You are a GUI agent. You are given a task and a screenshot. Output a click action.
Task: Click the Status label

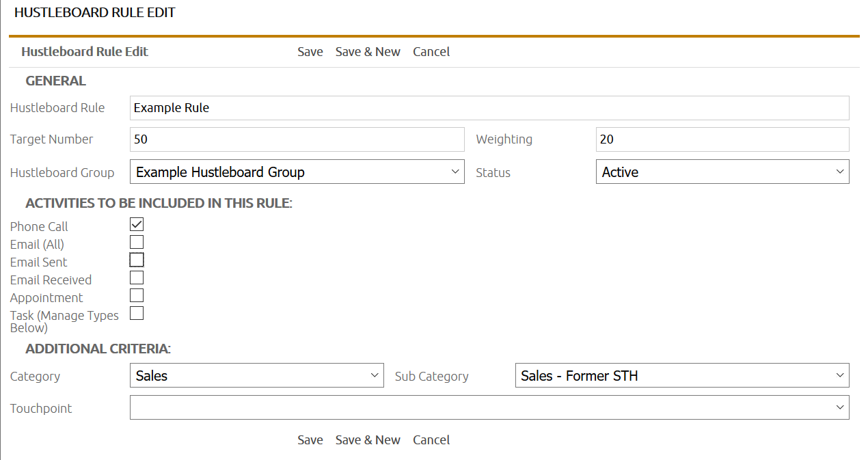point(493,173)
